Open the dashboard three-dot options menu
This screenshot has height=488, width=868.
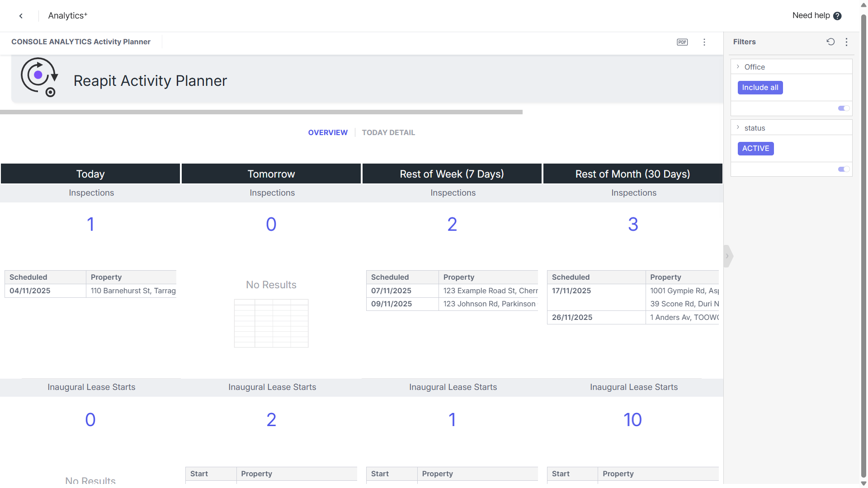(704, 42)
